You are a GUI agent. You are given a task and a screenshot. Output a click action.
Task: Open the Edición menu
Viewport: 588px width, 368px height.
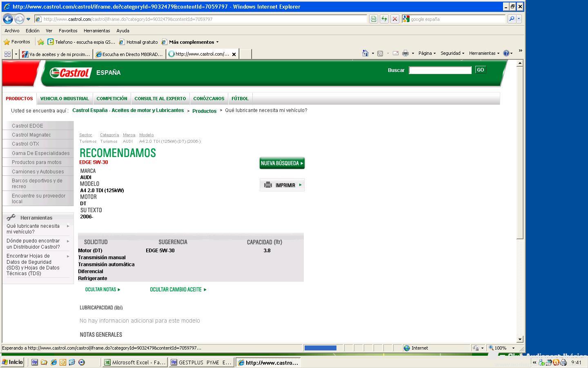[33, 31]
